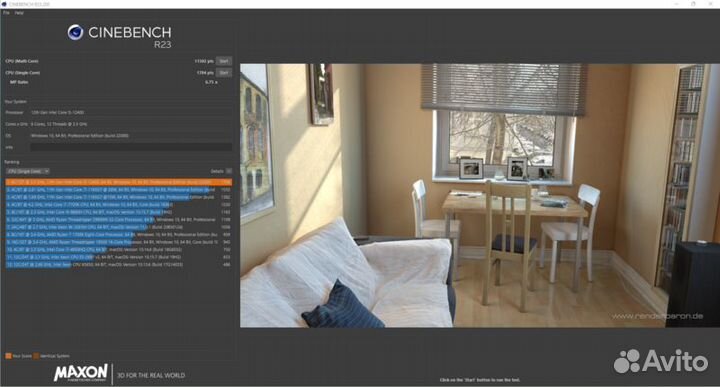Click the orange Your Score legend swatch
This screenshot has height=387, width=720.
coord(8,356)
